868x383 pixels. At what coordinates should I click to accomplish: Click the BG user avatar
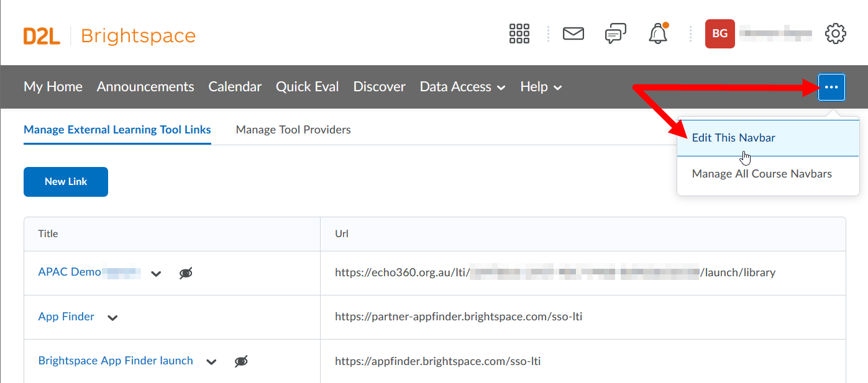[720, 34]
